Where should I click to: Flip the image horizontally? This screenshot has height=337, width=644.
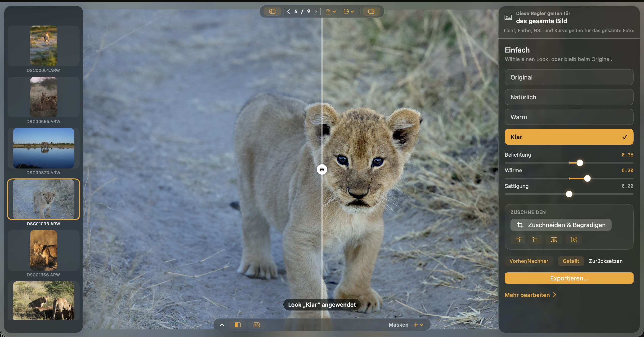554,240
